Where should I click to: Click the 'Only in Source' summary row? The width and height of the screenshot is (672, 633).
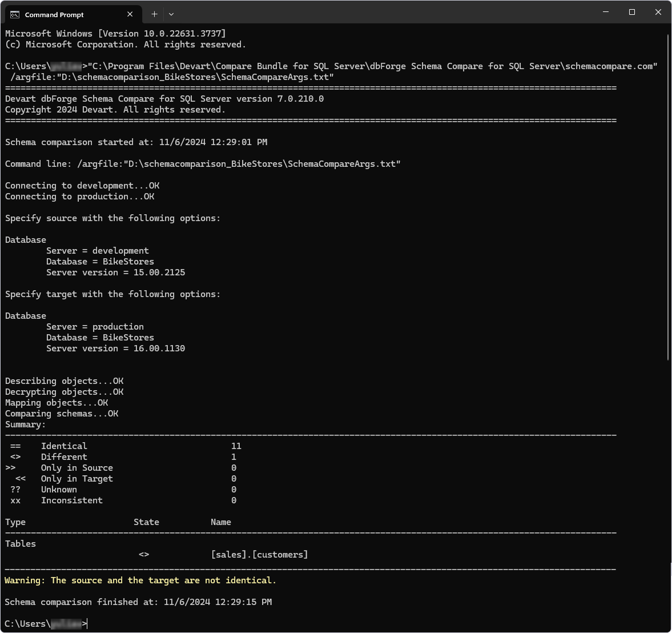click(x=121, y=468)
